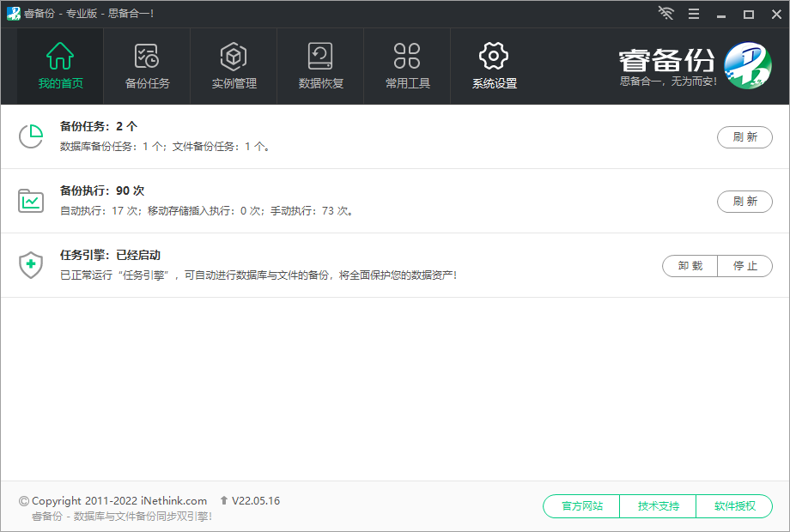Click the 数据库备份任务: 1 个 detail line
Viewport: 790px width, 532px height.
coord(165,147)
